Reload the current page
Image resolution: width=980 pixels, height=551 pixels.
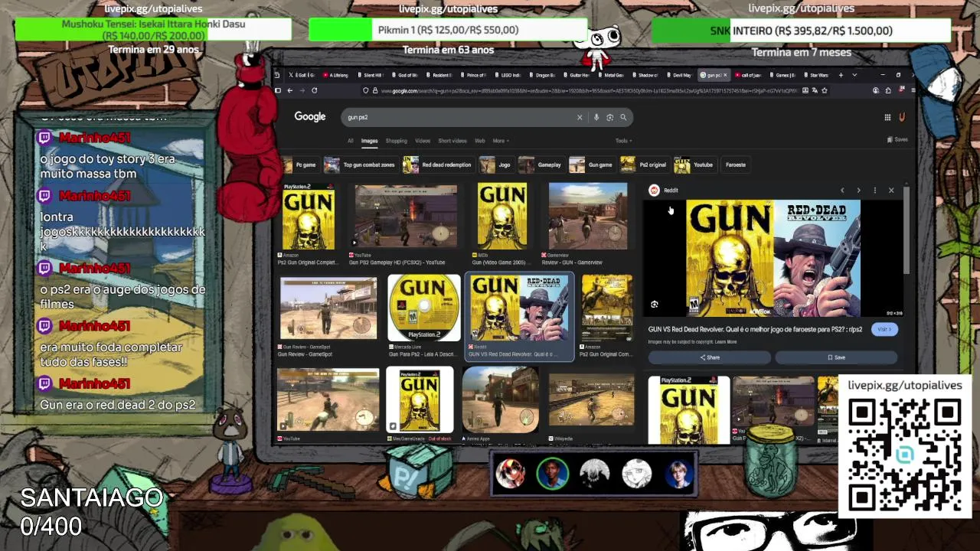coord(314,90)
